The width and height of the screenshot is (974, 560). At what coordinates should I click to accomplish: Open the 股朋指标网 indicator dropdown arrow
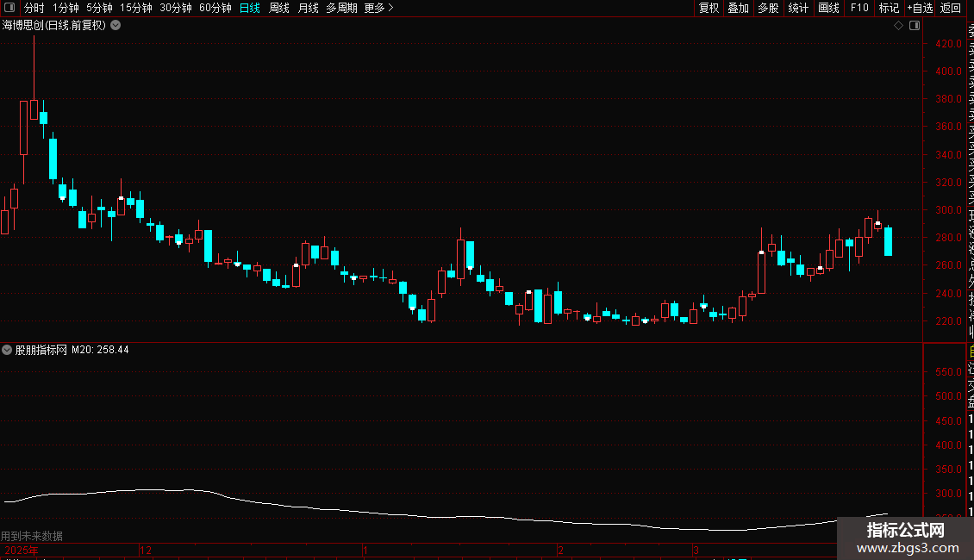tap(7, 350)
